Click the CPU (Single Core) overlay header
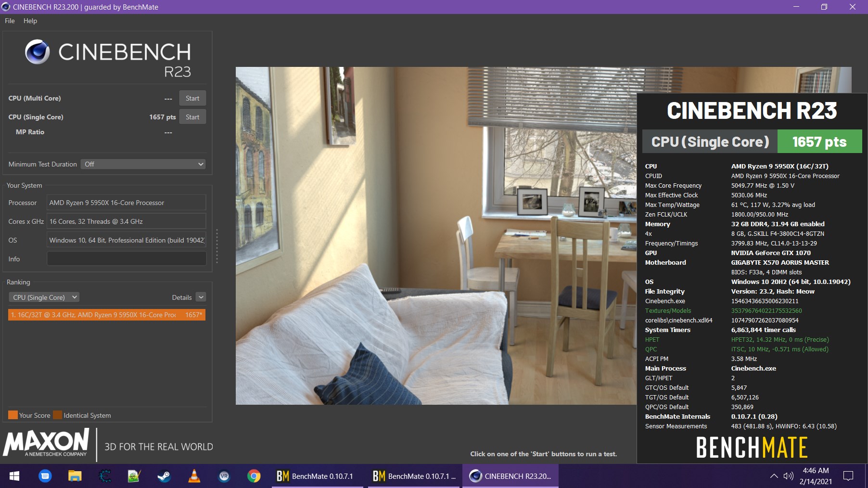 click(x=710, y=142)
